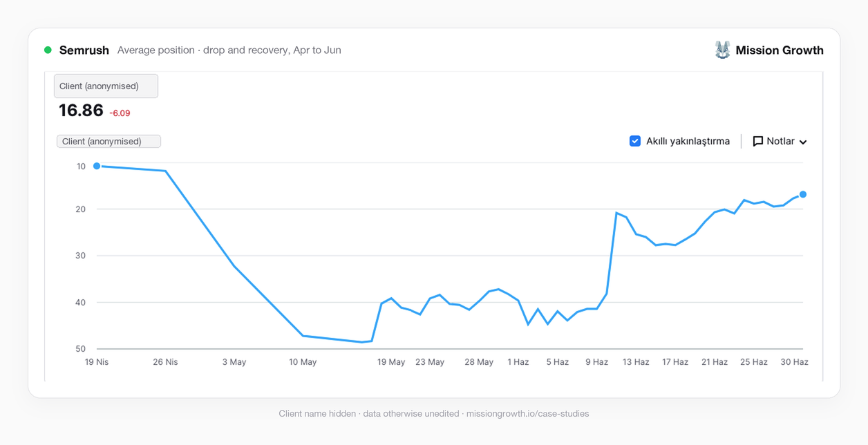Select the Client (anonymised) legend chip above the chart
The width and height of the screenshot is (868, 445).
[108, 141]
